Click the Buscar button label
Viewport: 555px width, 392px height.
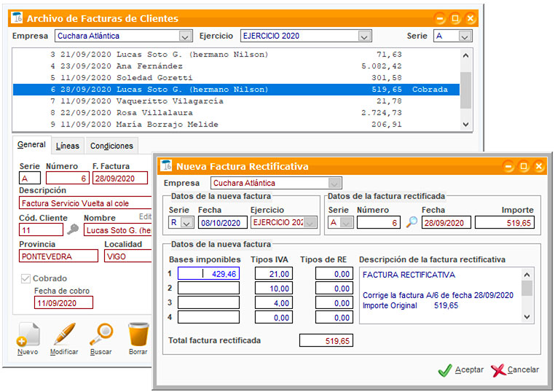click(x=101, y=352)
